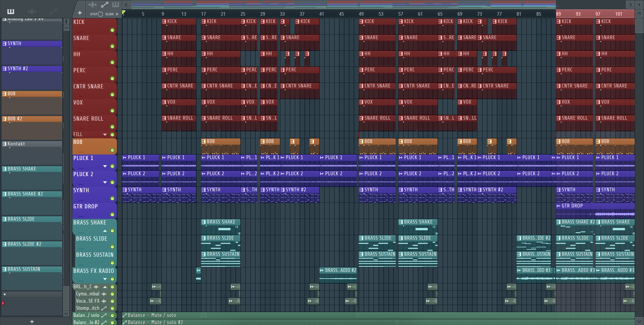The image size is (644, 325).
Task: Toggle the STEP editing checkbox
Action: [100, 14]
